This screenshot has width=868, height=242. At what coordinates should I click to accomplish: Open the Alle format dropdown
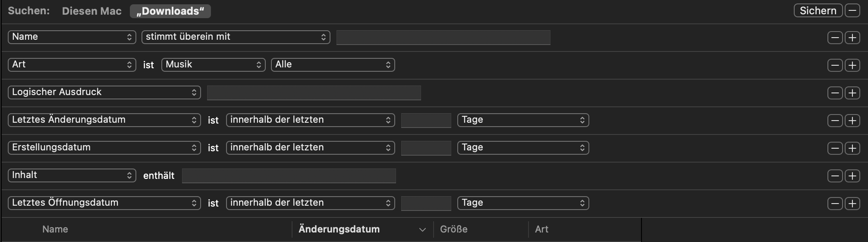point(333,65)
